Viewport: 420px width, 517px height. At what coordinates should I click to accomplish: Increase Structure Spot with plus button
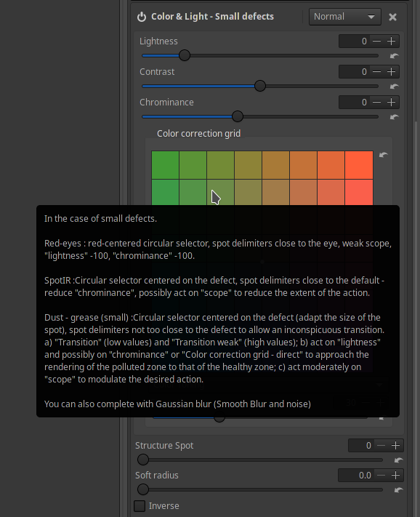395,446
